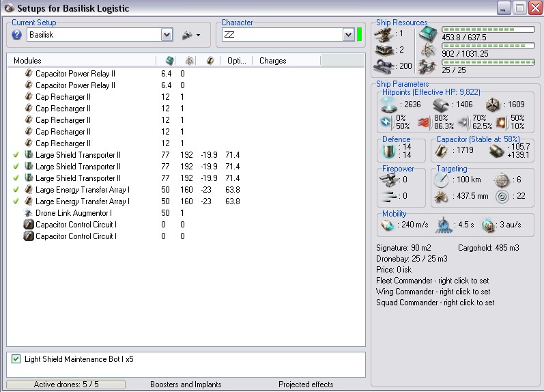Click the drone bandwidth icon
Screen dimensions: 544x392
427,66
